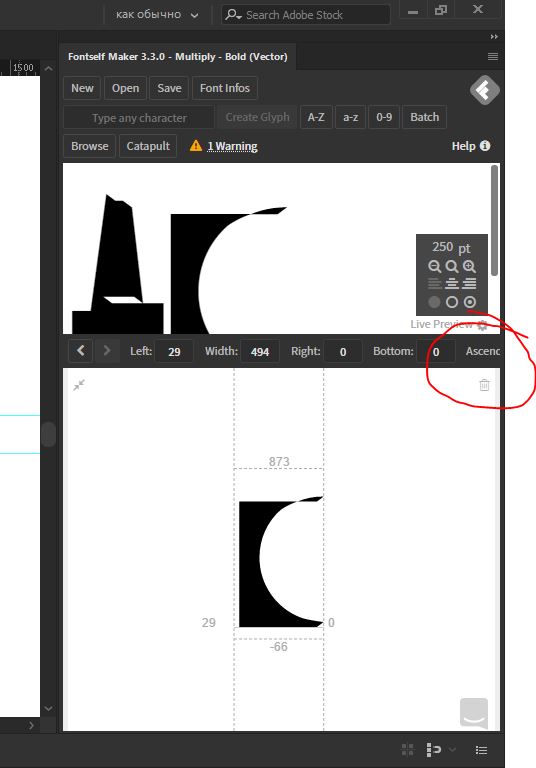Click the Search Adobe Stock magnifier icon

pyautogui.click(x=232, y=15)
